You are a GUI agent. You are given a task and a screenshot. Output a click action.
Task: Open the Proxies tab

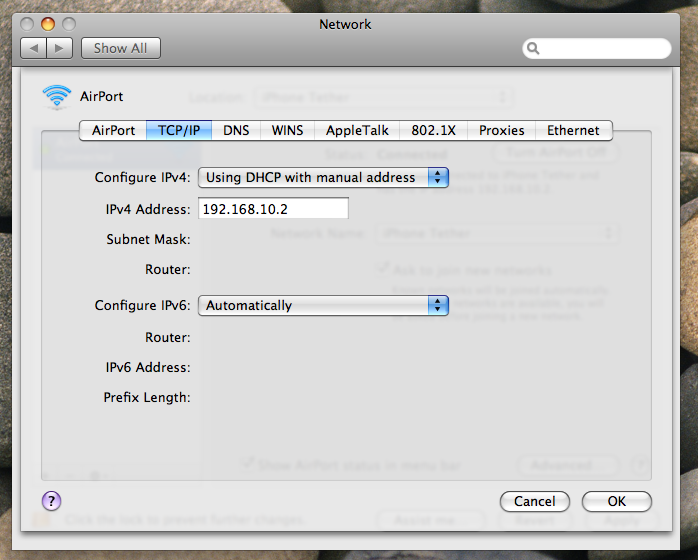501,130
